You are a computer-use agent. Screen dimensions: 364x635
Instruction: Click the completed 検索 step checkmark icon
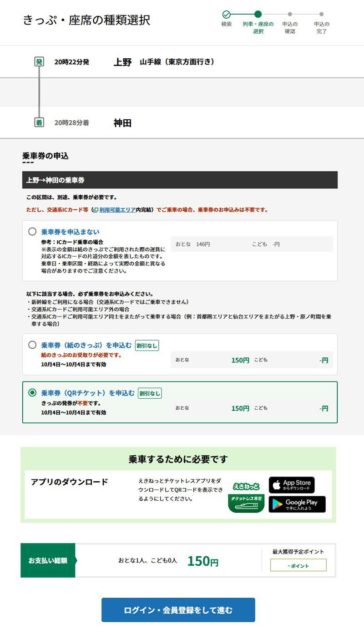click(227, 14)
